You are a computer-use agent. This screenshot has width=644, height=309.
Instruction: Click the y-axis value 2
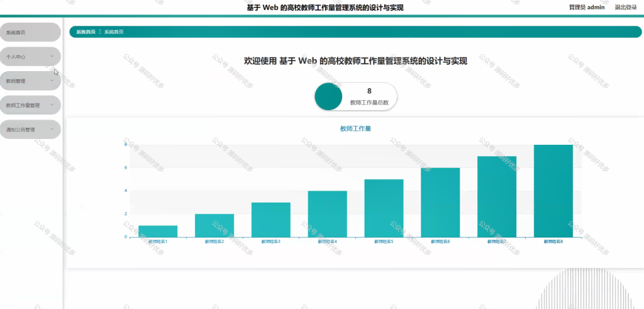pos(126,214)
